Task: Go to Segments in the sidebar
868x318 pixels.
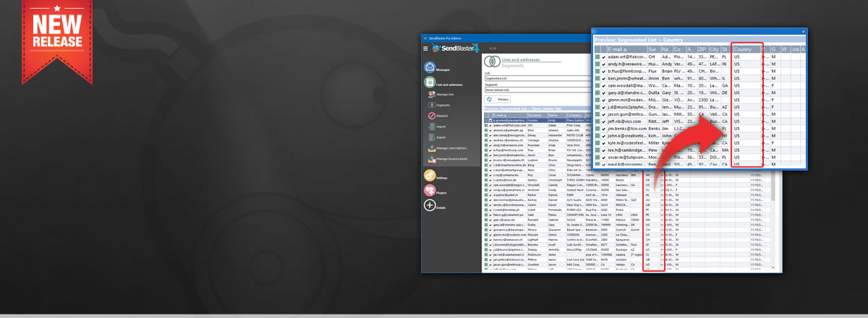Action: (443, 106)
